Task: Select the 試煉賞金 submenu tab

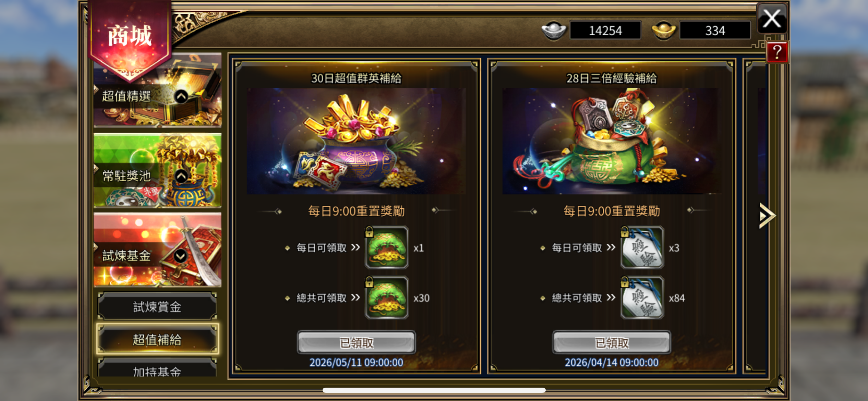Action: tap(157, 306)
